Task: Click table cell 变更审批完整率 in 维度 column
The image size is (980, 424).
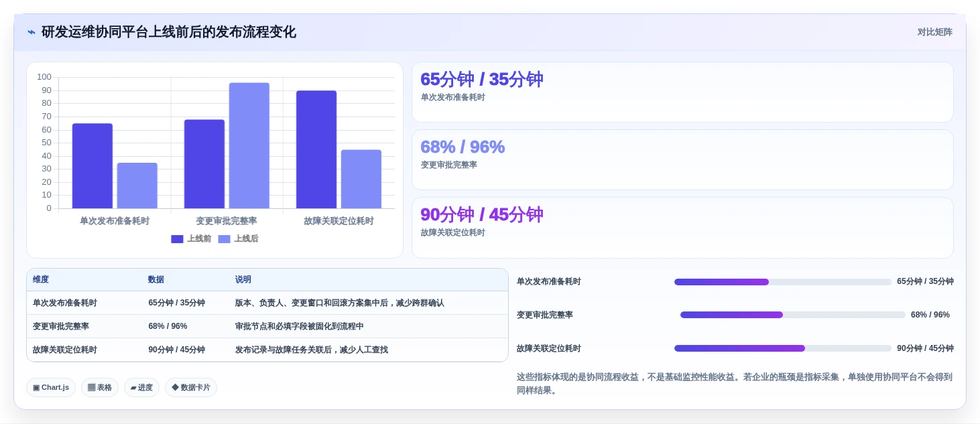Action: click(x=61, y=326)
